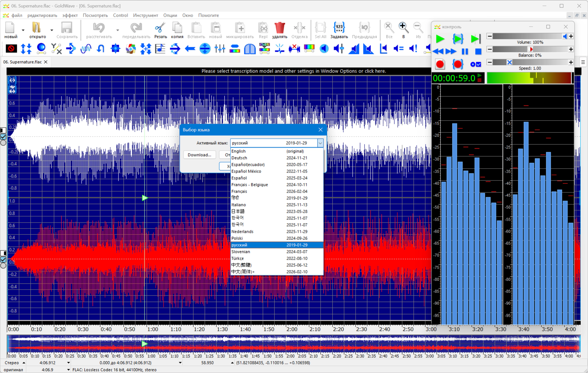This screenshot has height=373, width=588.
Task: Open the эффект menu
Action: (70, 15)
